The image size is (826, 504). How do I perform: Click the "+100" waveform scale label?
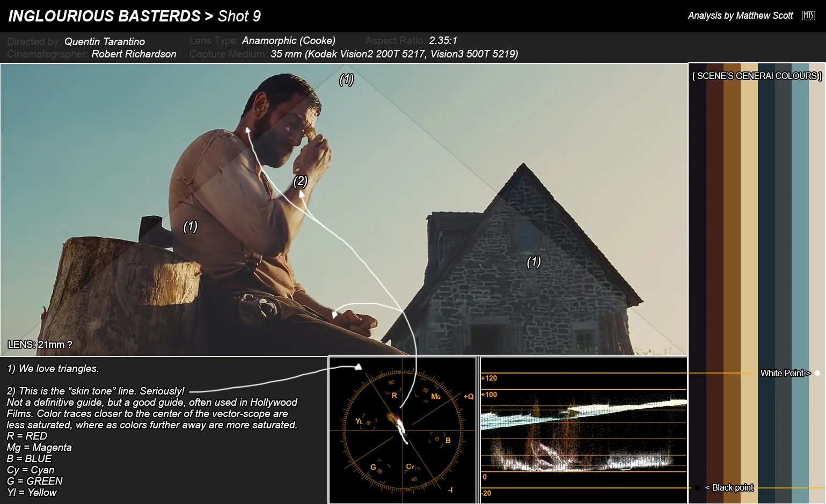489,395
